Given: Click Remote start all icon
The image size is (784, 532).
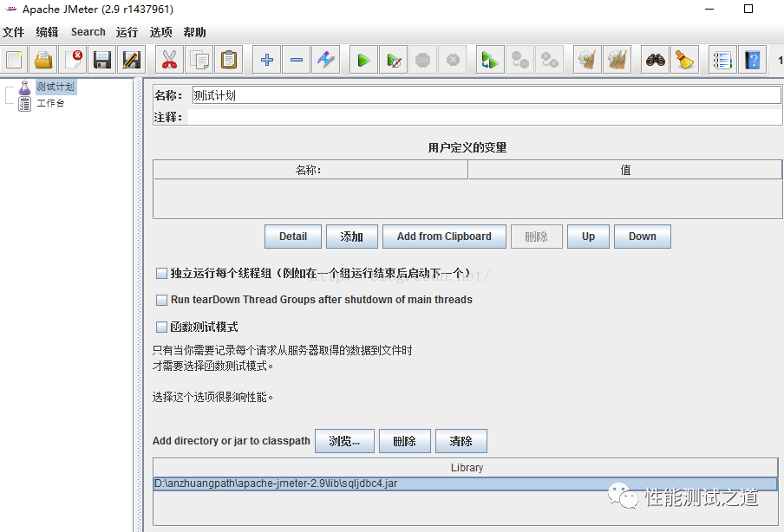Looking at the screenshot, I should tap(490, 60).
